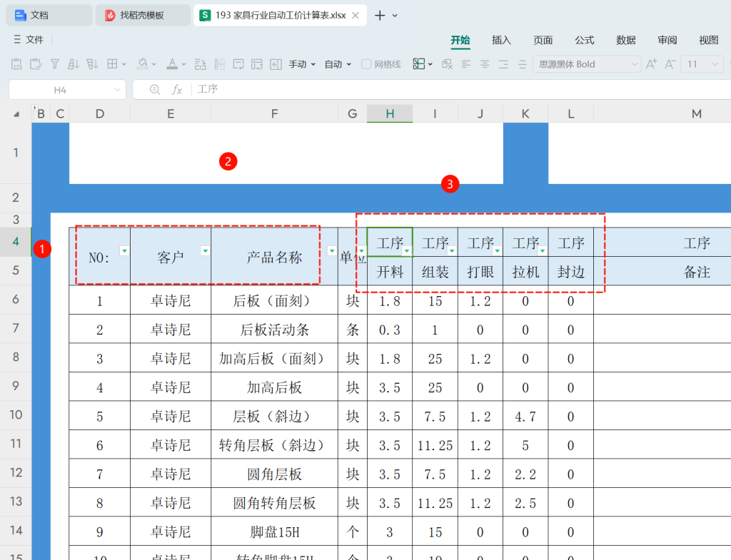731x560 pixels.
Task: Expand the name box H4 dropdown
Action: click(117, 90)
